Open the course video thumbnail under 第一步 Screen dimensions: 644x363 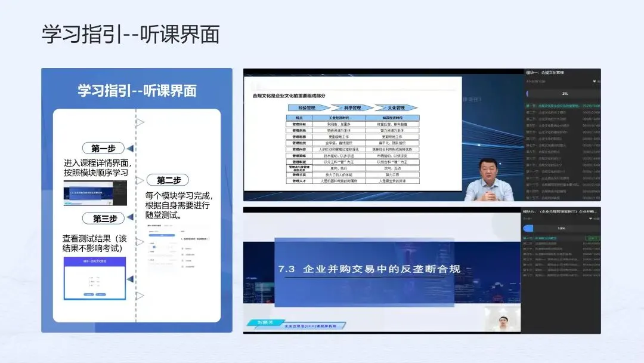[x=95, y=193]
